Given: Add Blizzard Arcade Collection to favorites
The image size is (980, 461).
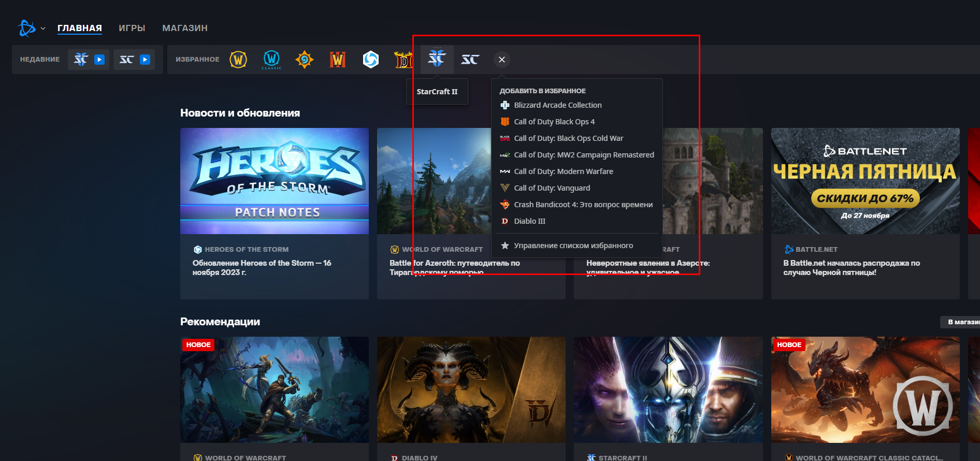Looking at the screenshot, I should coord(577,105).
